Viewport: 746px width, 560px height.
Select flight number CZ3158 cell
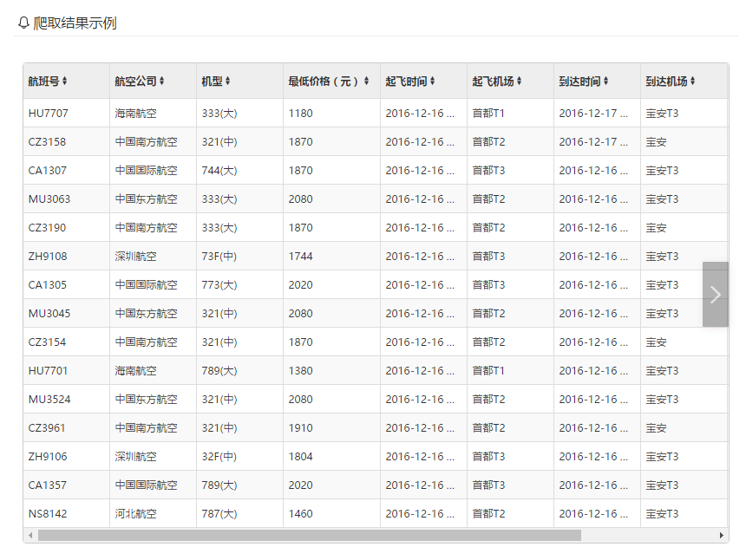click(x=47, y=141)
